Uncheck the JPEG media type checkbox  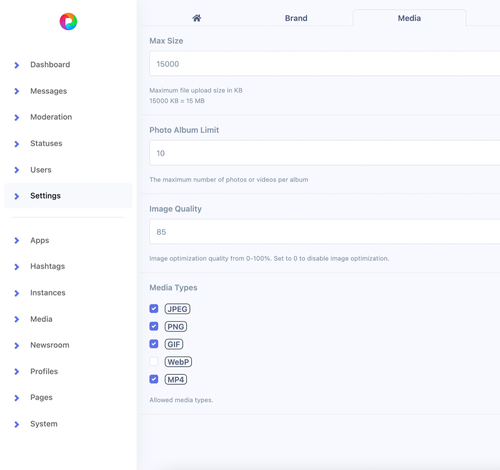click(x=154, y=309)
